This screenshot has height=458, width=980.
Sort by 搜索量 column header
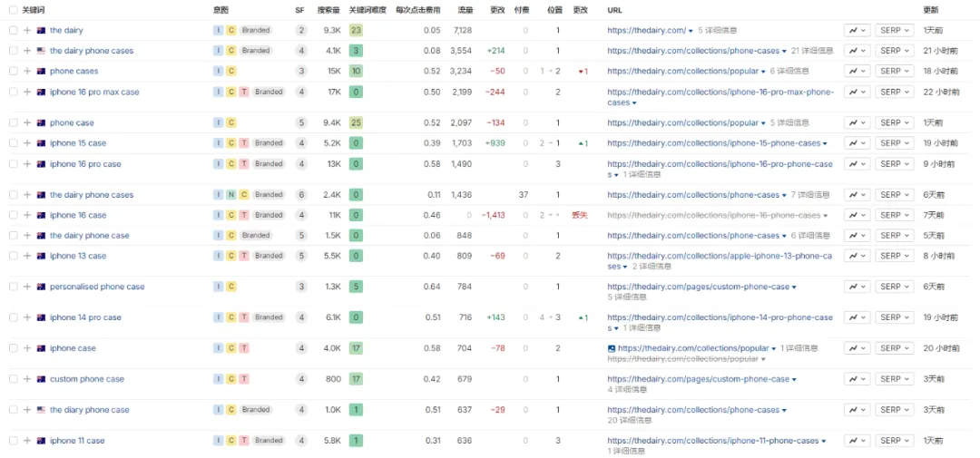click(x=328, y=11)
